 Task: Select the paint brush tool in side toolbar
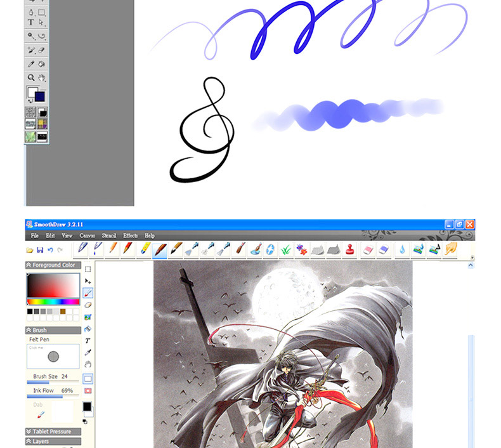pos(88,293)
